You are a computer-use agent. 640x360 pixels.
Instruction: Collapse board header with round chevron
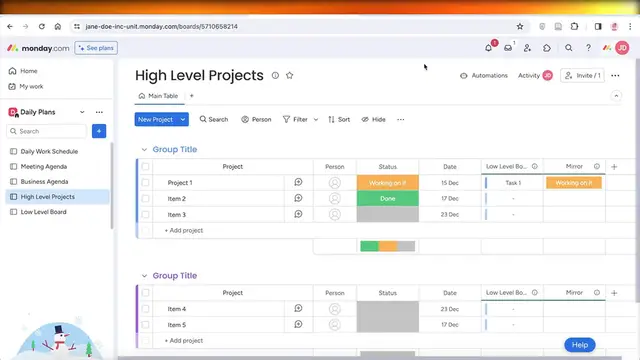(616, 96)
